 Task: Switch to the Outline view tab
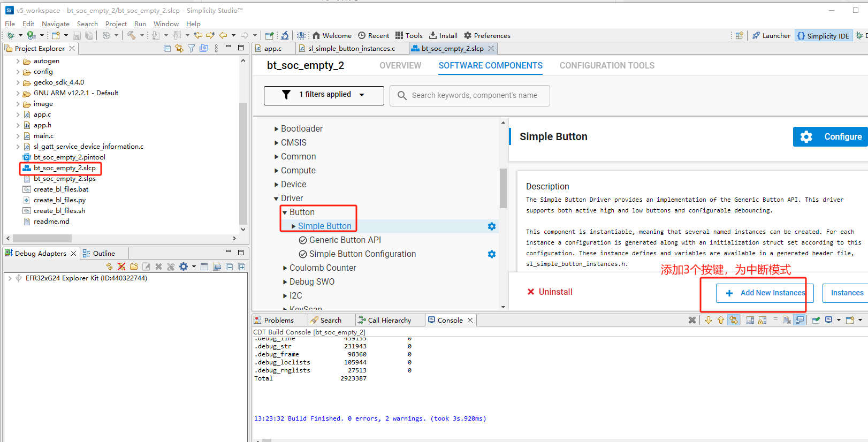[x=104, y=253]
